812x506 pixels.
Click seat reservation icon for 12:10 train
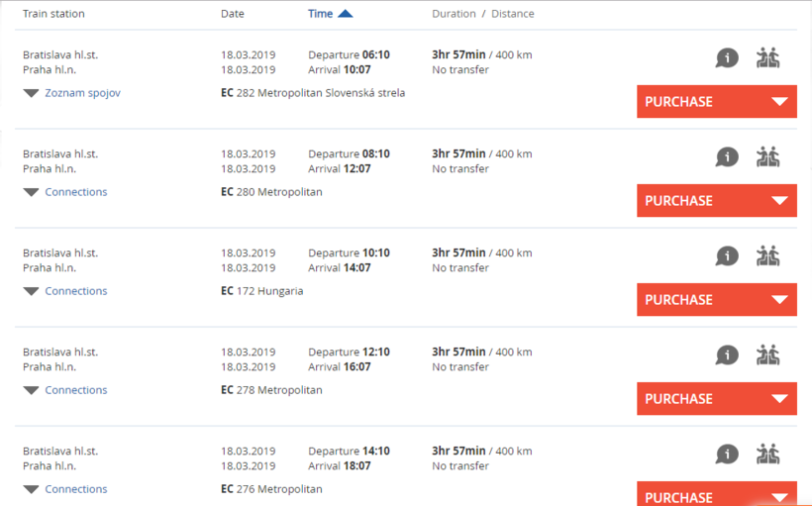pyautogui.click(x=767, y=355)
